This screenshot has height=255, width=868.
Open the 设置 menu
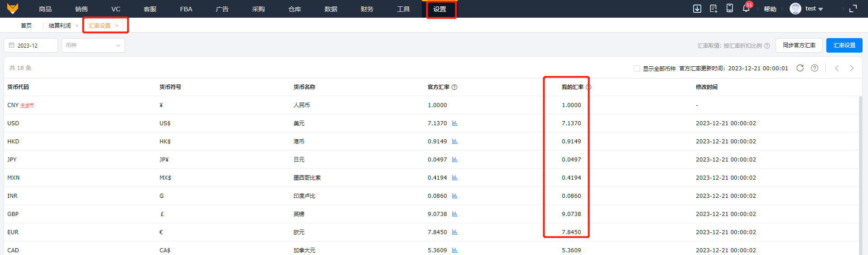(x=439, y=9)
